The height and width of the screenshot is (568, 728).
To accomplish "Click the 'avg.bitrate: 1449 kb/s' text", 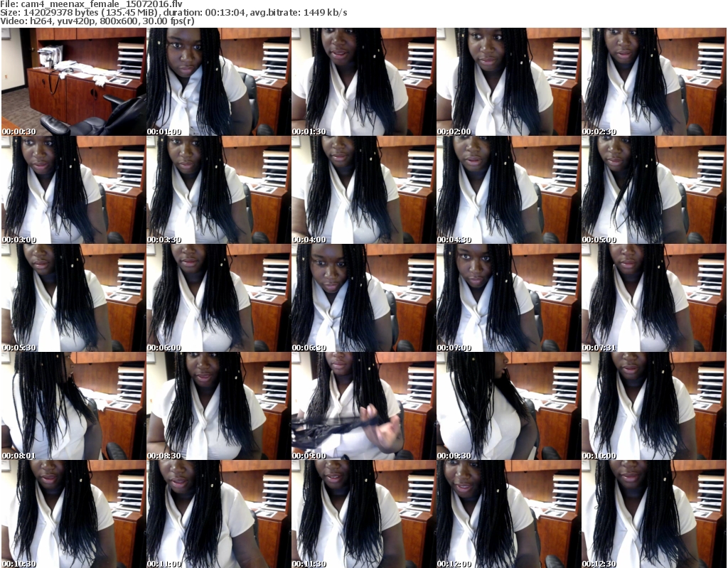I will coord(299,13).
